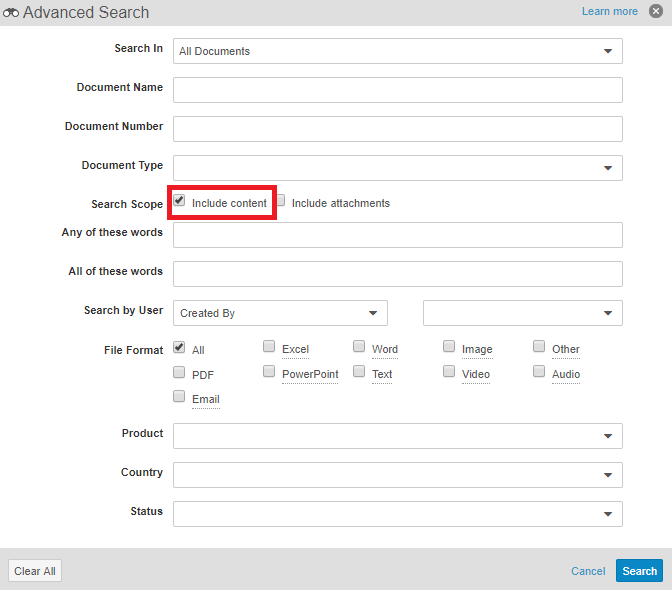Close the Advanced Search dialog
Image resolution: width=672 pixels, height=590 pixels.
656,11
